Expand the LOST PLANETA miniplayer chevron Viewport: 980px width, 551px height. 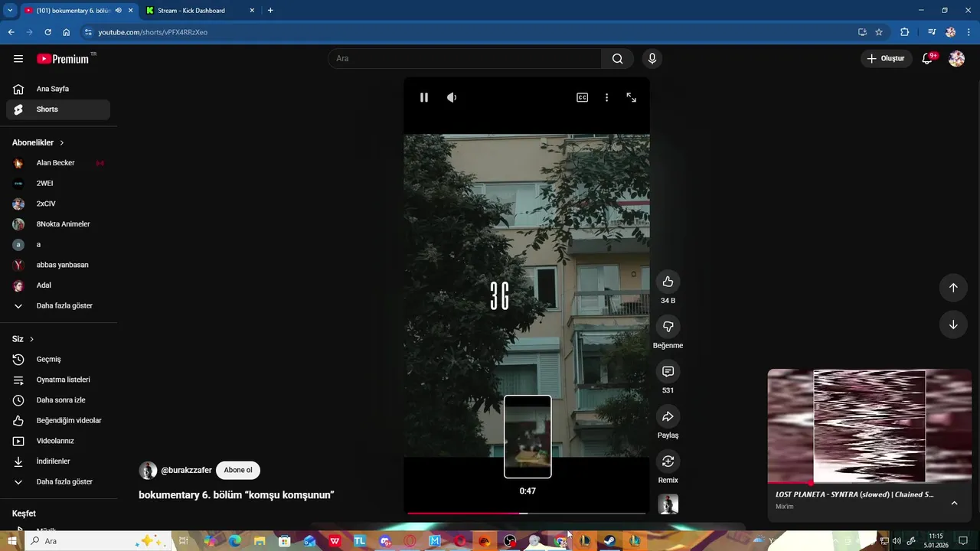tap(954, 503)
